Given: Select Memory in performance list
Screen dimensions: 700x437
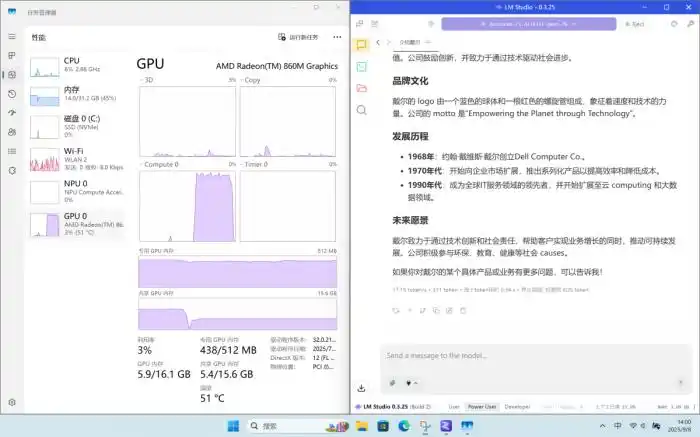Looking at the screenshot, I should click(77, 95).
